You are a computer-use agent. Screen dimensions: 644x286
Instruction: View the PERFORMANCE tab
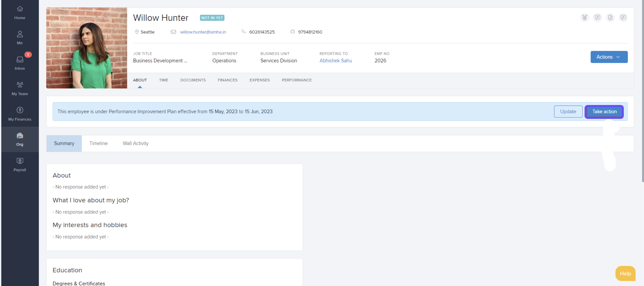(297, 80)
